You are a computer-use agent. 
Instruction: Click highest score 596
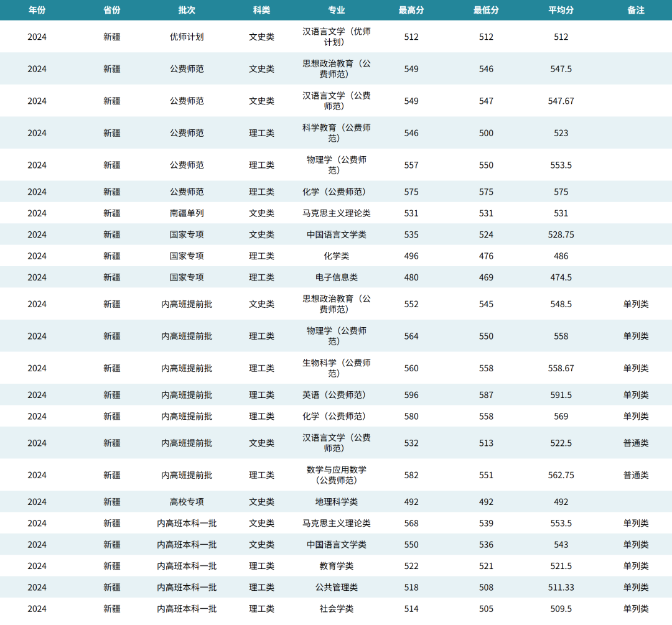tap(411, 395)
